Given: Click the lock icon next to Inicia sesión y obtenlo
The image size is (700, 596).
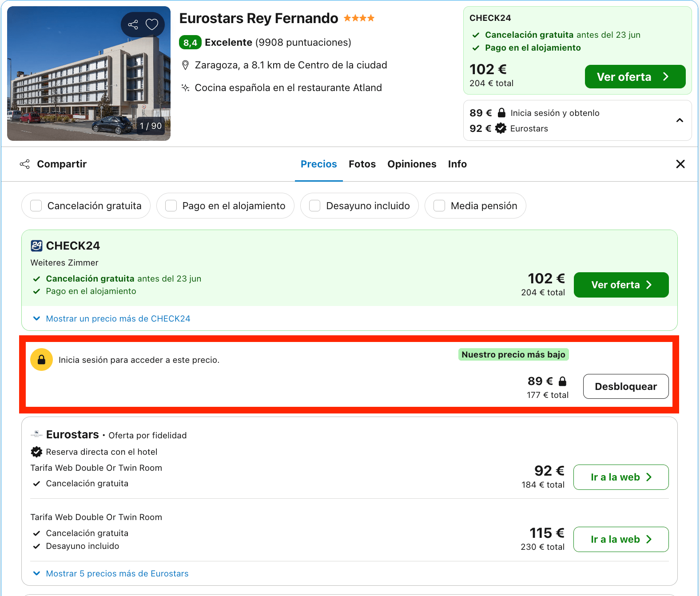Looking at the screenshot, I should pyautogui.click(x=501, y=112).
